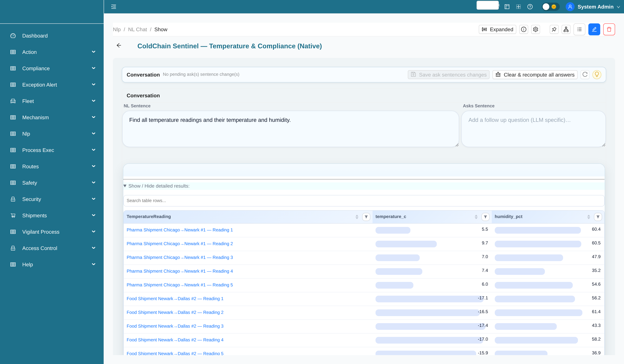Screen dimensions: 624x364
Task: Refresh the conversation with reload icon
Action: point(585,74)
